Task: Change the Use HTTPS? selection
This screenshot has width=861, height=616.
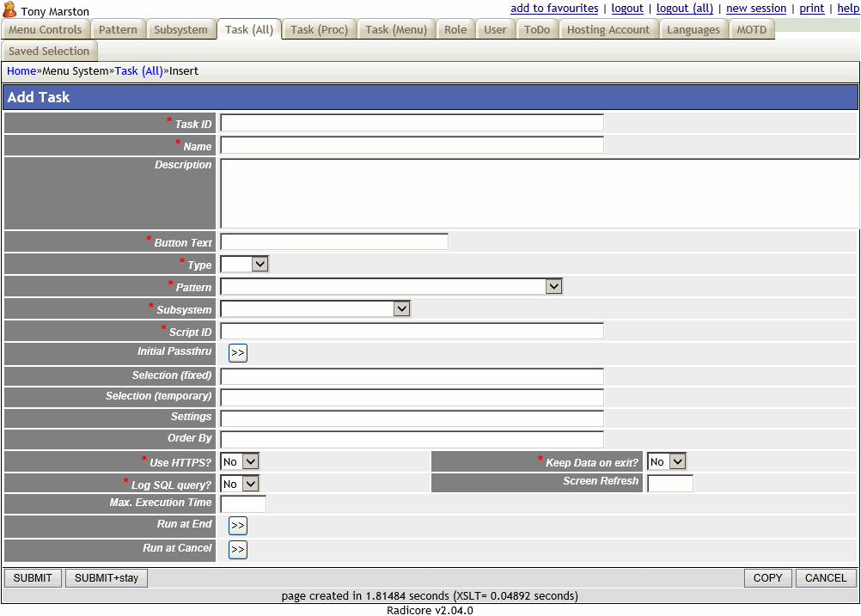Action: tap(240, 462)
